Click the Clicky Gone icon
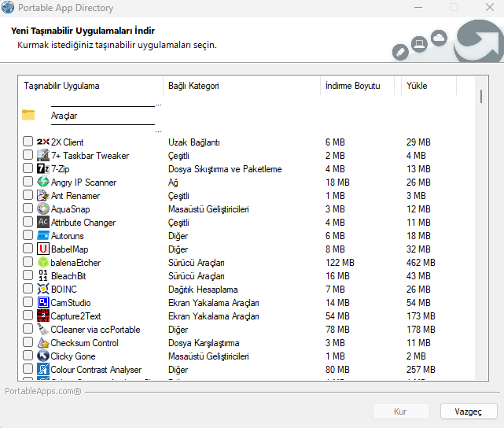 (42, 356)
